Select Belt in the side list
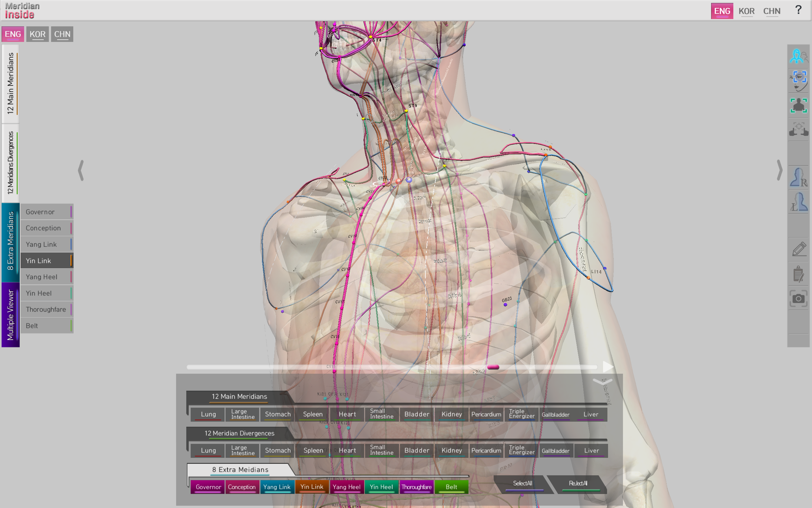 (47, 325)
